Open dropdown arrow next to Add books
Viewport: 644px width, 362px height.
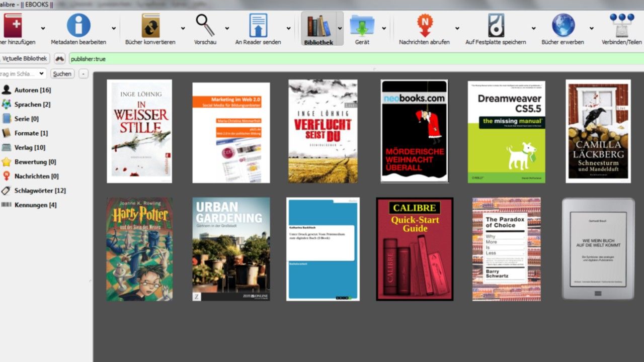(x=43, y=29)
